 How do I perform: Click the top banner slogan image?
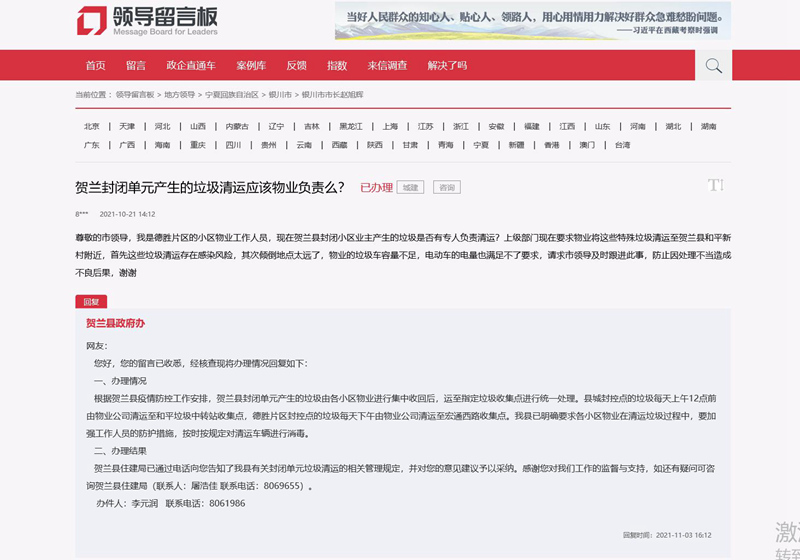(532, 21)
